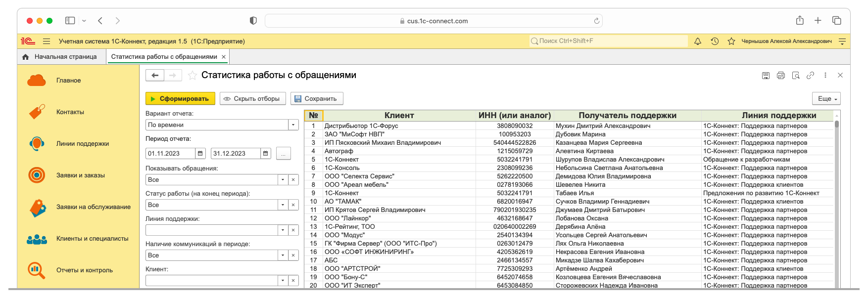Print the report with printer icon
Screen dimensions: 868x298
tap(781, 76)
